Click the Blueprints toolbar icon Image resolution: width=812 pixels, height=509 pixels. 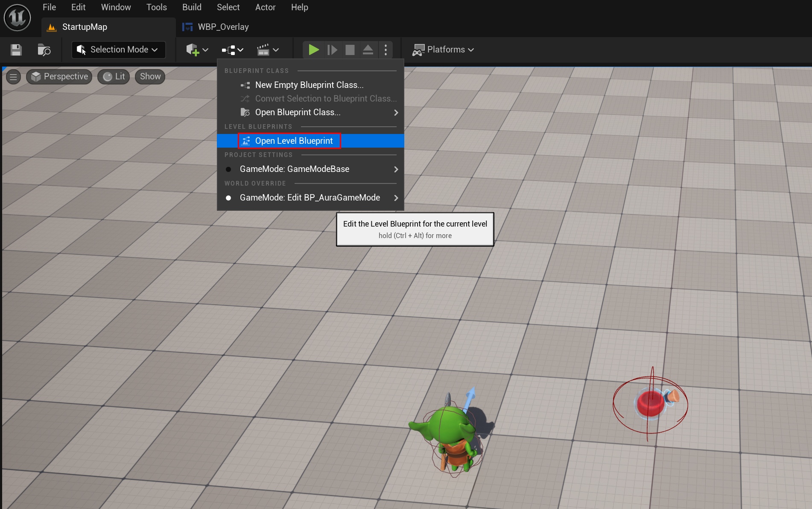(x=228, y=50)
